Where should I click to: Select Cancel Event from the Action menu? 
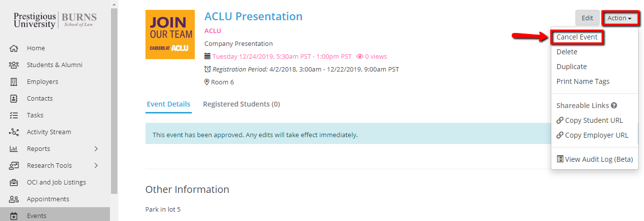click(576, 37)
